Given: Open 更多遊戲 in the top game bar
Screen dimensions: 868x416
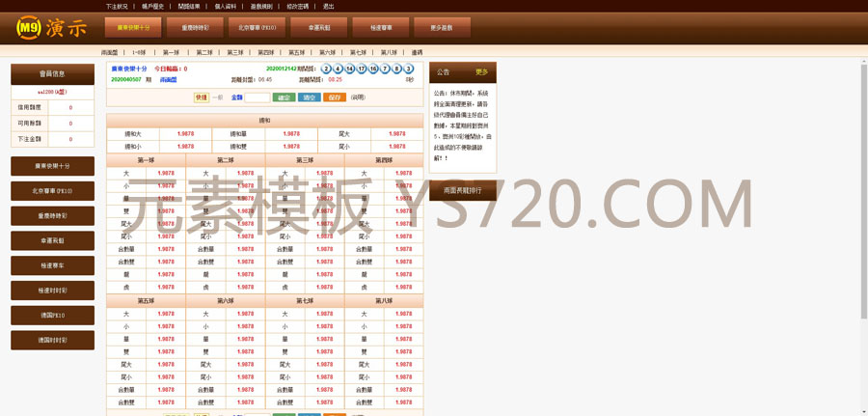Looking at the screenshot, I should [443, 27].
